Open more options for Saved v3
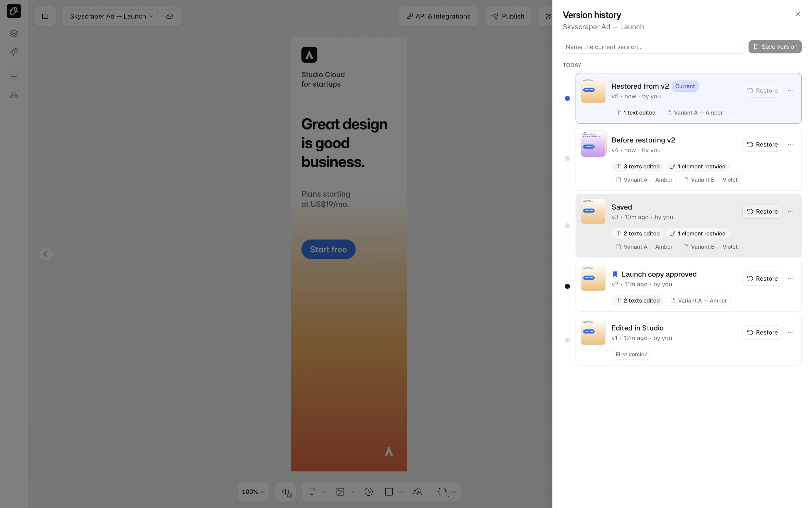This screenshot has height=508, width=812. pos(790,212)
